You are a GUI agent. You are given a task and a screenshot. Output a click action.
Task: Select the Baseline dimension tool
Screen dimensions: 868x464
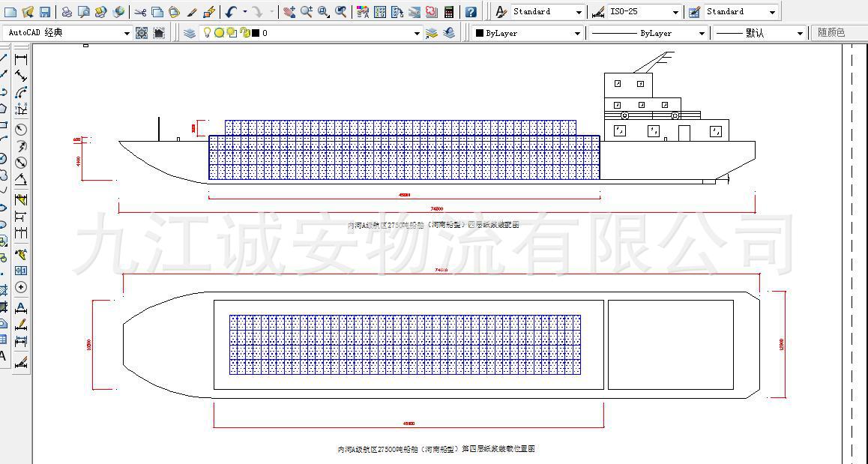[x=21, y=216]
